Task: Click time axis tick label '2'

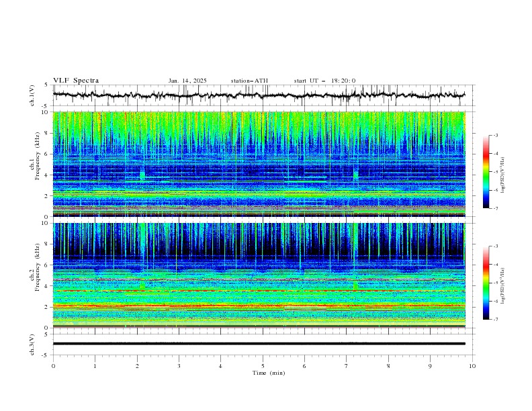Action: (137, 366)
